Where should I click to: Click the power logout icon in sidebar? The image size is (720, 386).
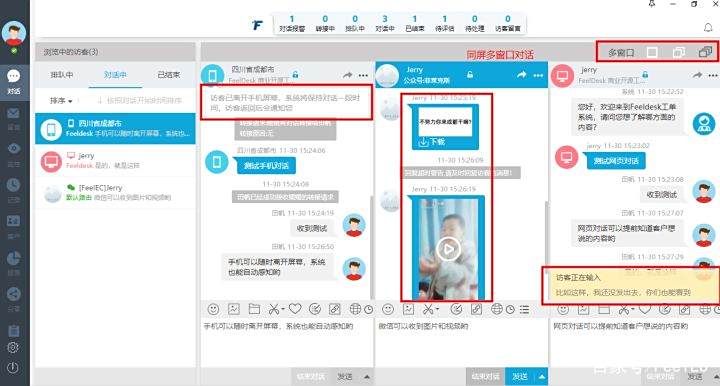[13, 368]
